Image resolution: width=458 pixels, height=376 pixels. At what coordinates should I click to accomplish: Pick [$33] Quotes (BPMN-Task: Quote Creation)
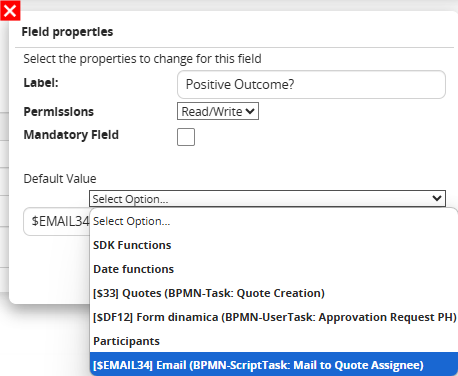click(x=274, y=293)
